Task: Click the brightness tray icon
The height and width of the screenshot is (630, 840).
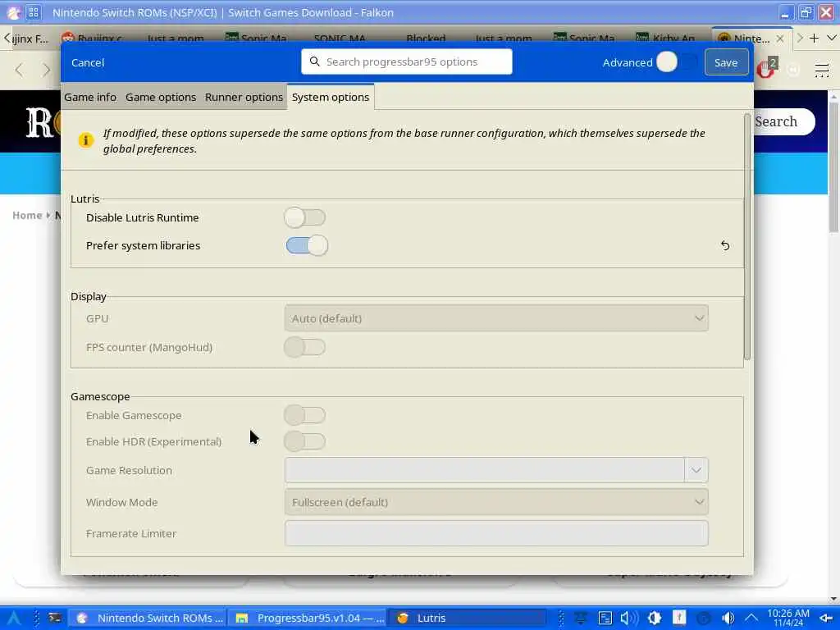Action: [x=654, y=619]
